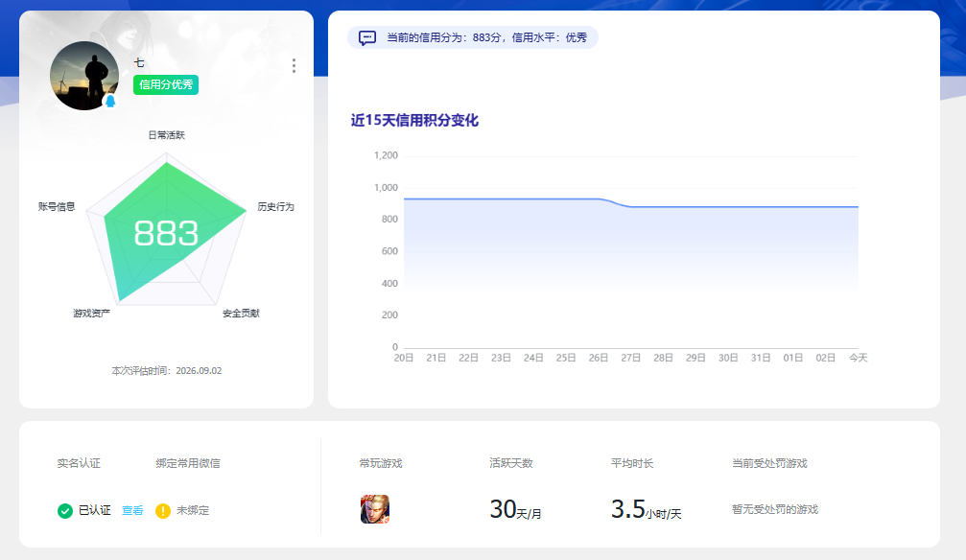966x560 pixels.
Task: Click the 26日 label on chart axis
Action: click(599, 358)
